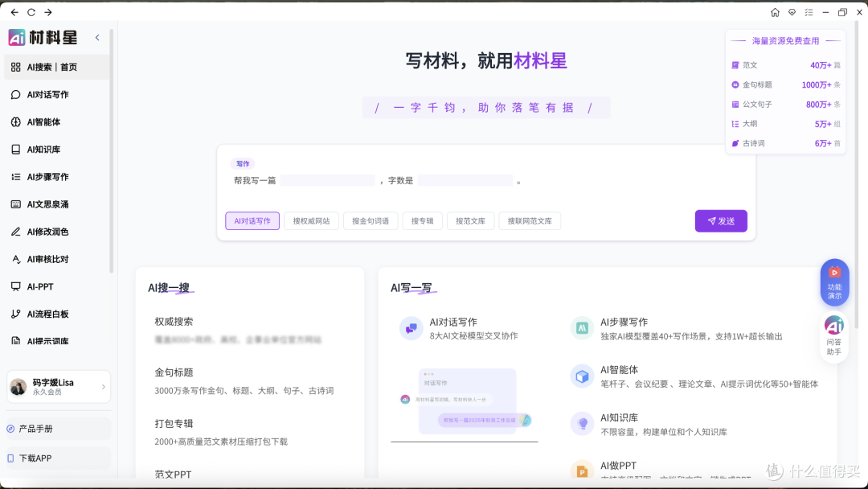The width and height of the screenshot is (868, 489).
Task: Open AI知识库 in the sidebar
Action: click(x=57, y=150)
